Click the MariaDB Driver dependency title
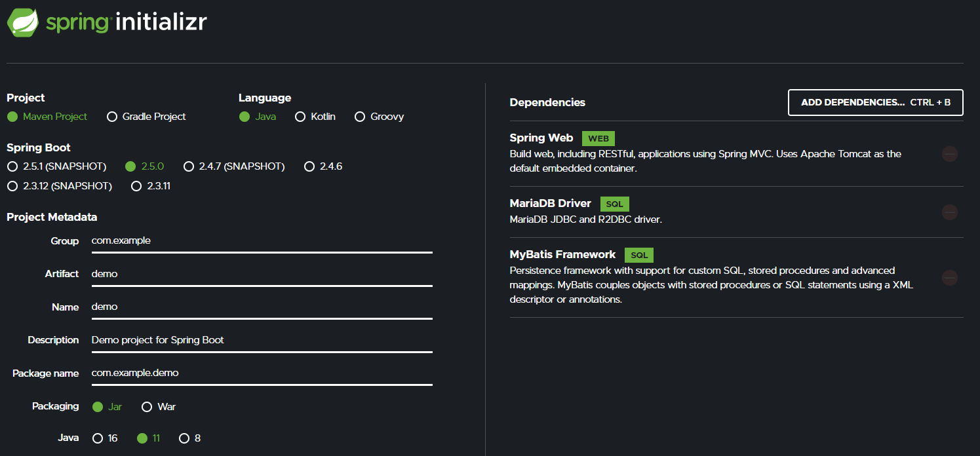 click(551, 203)
